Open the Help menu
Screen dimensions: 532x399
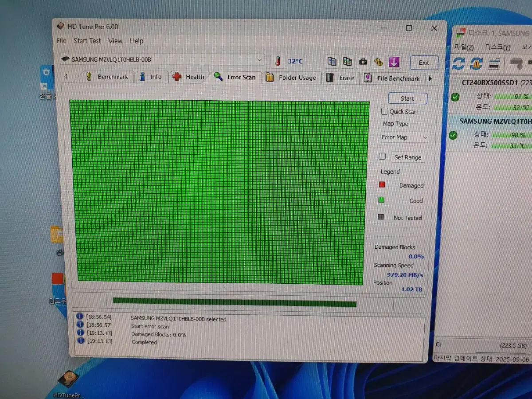click(137, 41)
